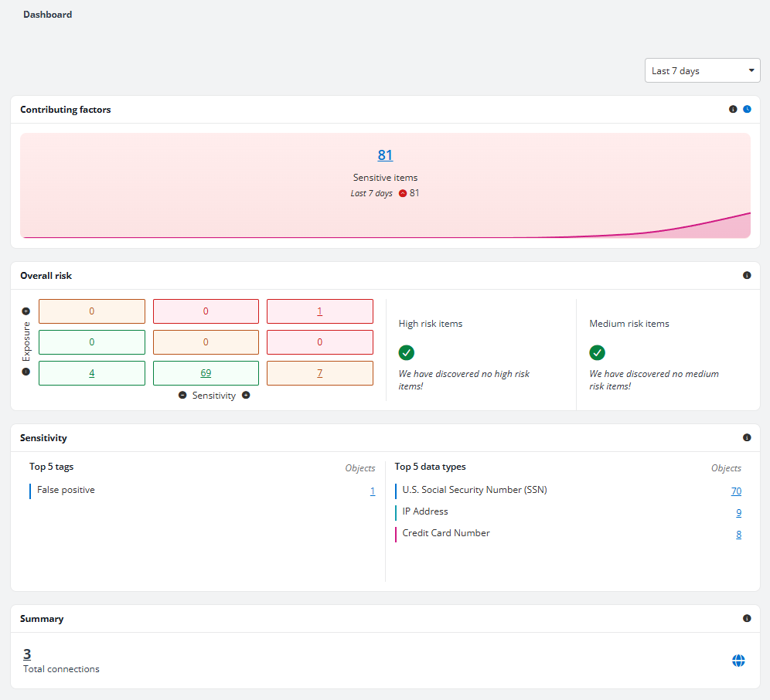
Task: Click the globe icon in Summary
Action: pos(738,661)
